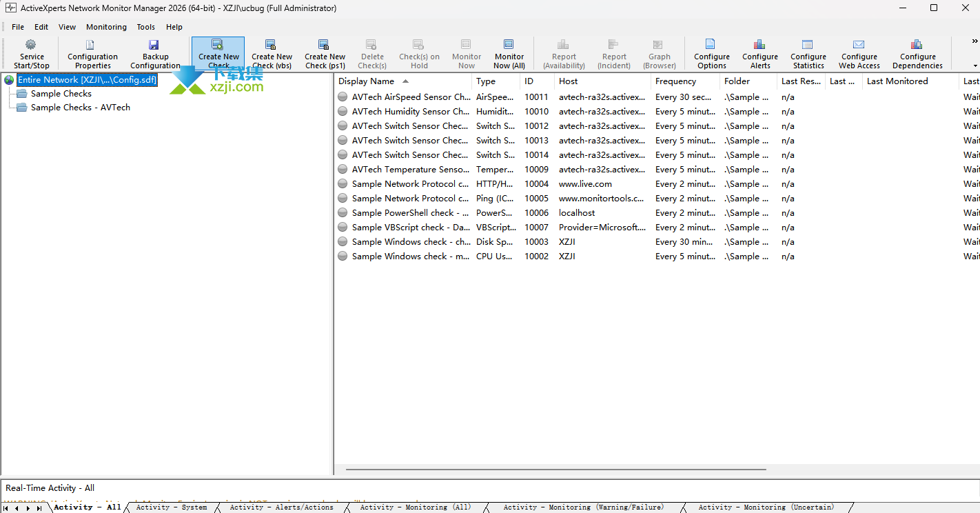Image resolution: width=980 pixels, height=513 pixels.
Task: Click Check(s) on Hold toolbar icon
Action: coord(419,45)
